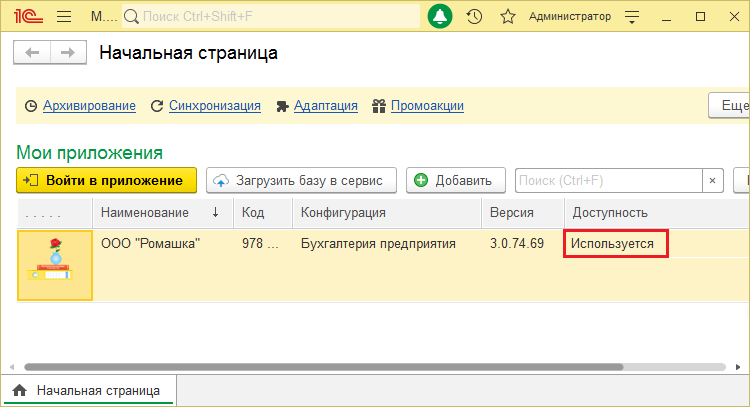
Task: Click the clock icon beside Архивирование
Action: [x=31, y=106]
